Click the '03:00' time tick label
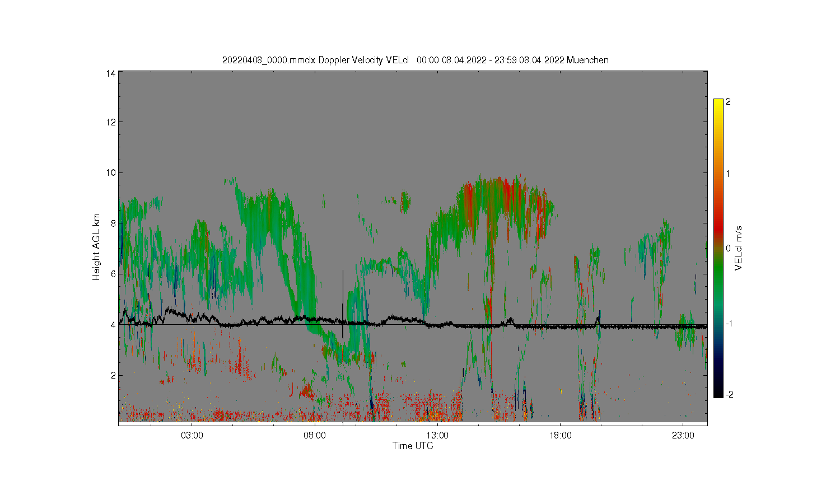The image size is (840, 504). [192, 436]
